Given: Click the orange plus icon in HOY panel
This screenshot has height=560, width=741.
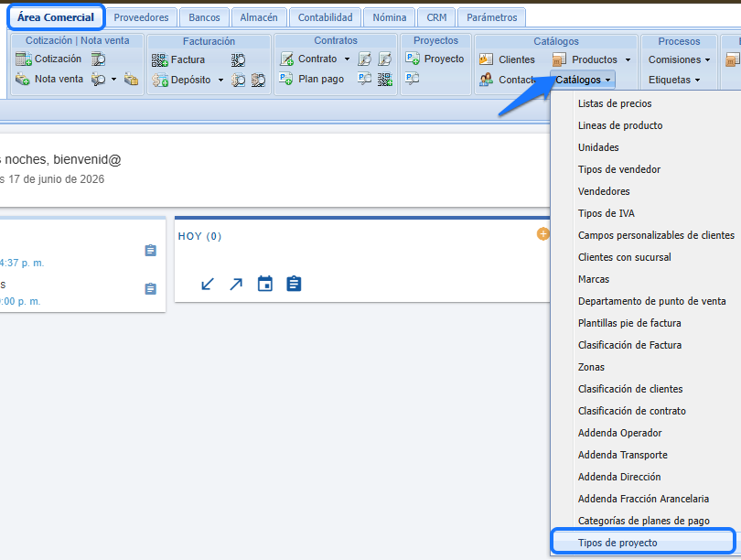Looking at the screenshot, I should [543, 234].
